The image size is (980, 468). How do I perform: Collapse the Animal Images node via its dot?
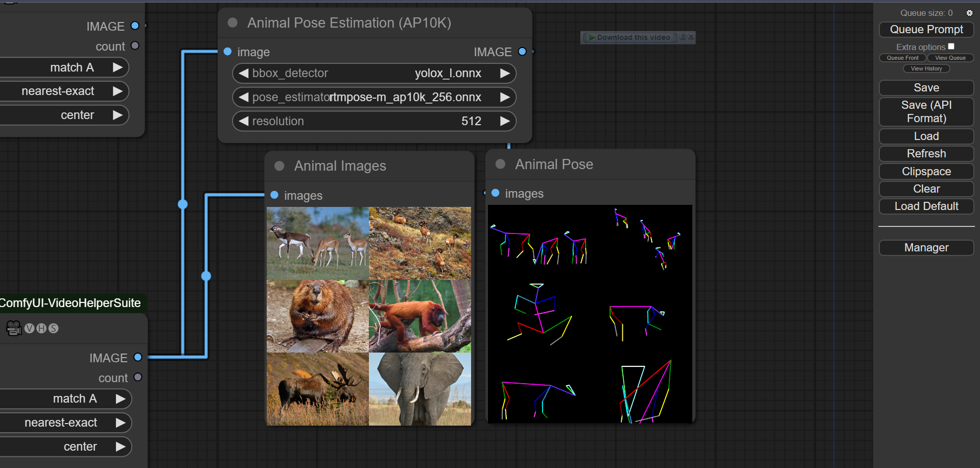tap(279, 166)
